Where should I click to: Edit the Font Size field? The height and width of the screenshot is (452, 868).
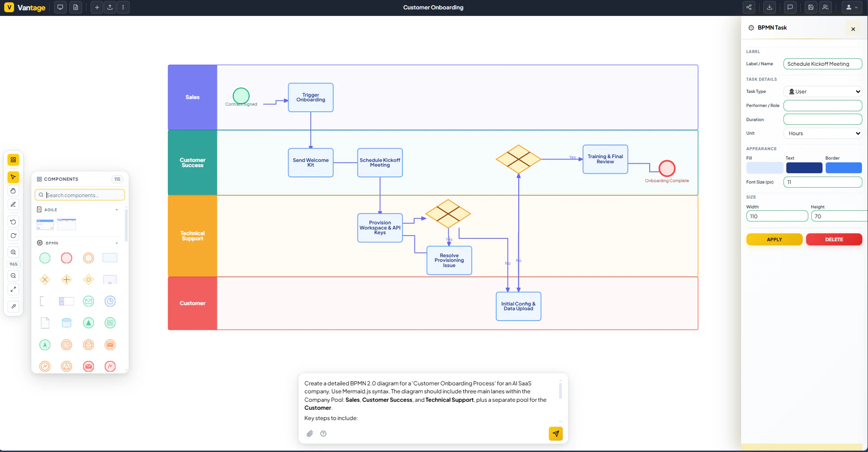pos(822,182)
